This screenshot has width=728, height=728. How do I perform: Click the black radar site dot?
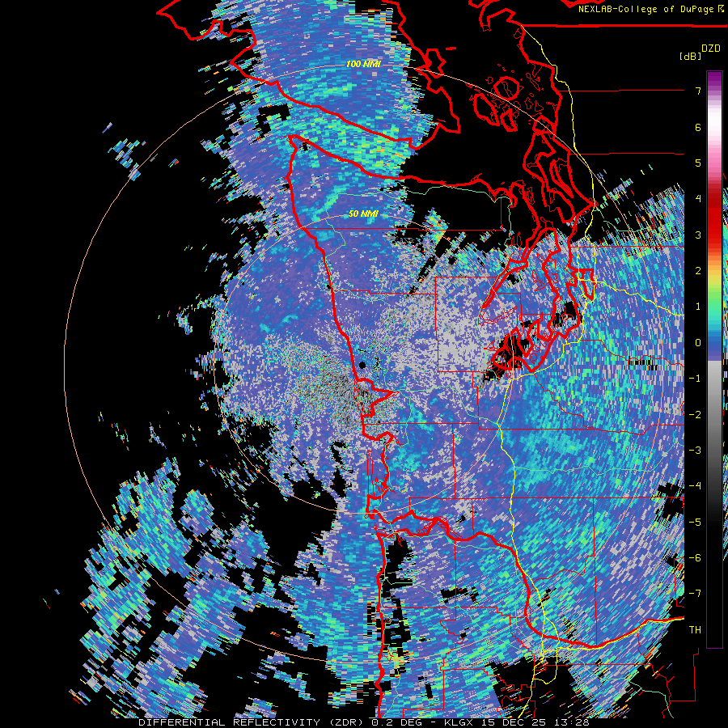pyautogui.click(x=362, y=366)
